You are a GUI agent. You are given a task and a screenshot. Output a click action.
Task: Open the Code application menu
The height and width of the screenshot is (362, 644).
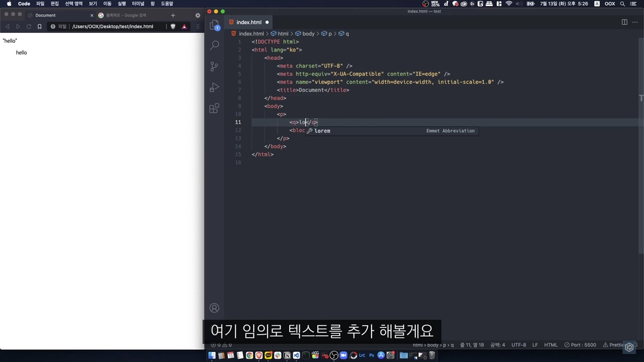click(24, 4)
